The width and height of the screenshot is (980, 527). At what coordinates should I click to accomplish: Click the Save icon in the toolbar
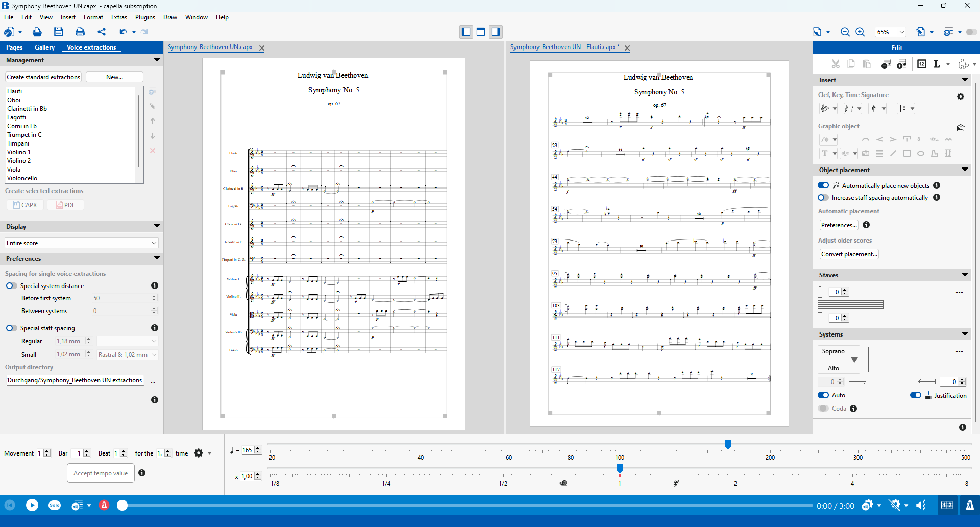click(59, 32)
